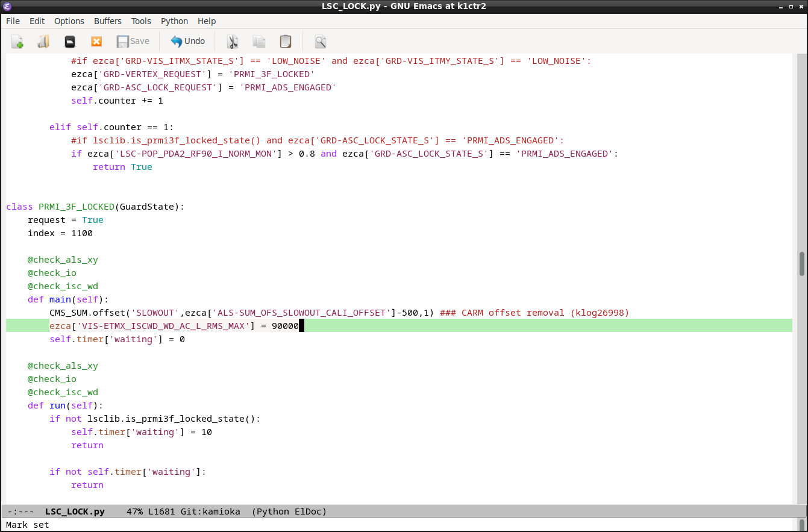
Task: Click the CMS_SUM.offset line
Action: pyautogui.click(x=339, y=313)
